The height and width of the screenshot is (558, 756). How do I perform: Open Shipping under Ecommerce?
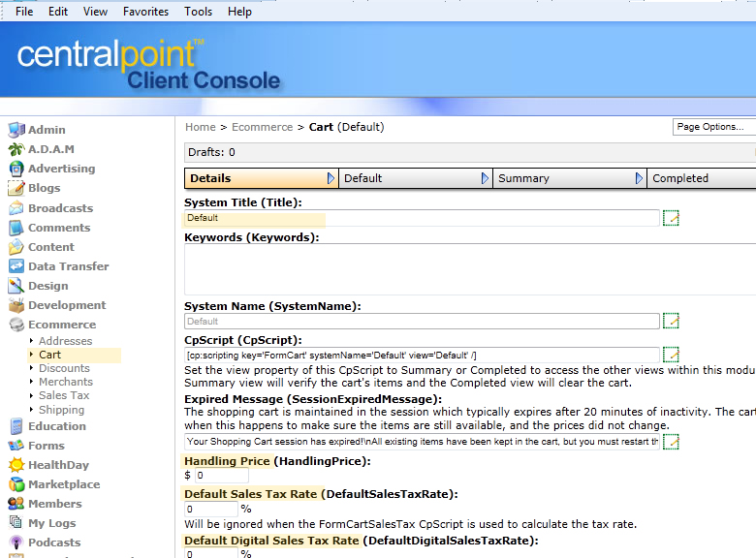(61, 410)
